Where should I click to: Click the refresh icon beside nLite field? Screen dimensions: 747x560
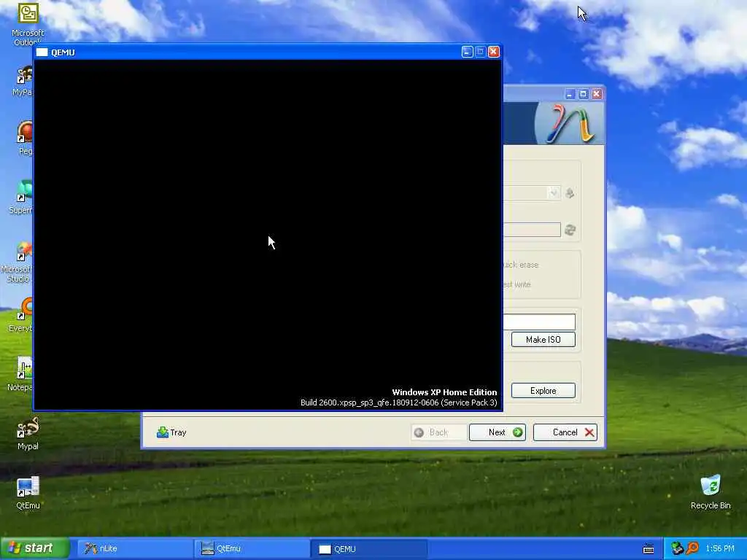point(570,230)
